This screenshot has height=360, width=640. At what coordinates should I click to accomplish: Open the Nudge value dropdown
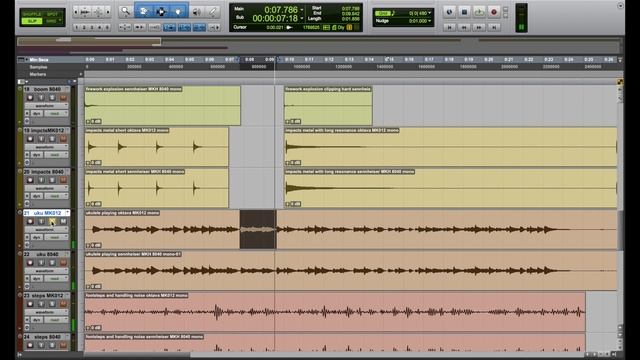(x=429, y=20)
